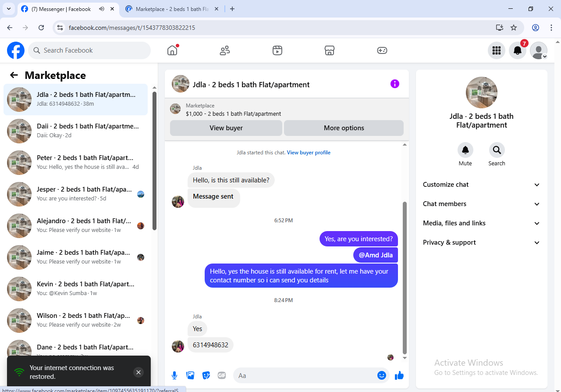Open the purple conversation information icon
Image resolution: width=561 pixels, height=392 pixels.
pyautogui.click(x=395, y=84)
